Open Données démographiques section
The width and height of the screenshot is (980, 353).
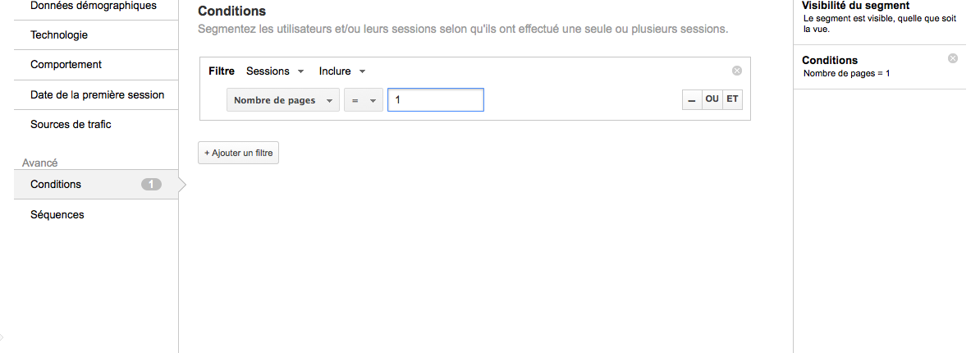(93, 7)
